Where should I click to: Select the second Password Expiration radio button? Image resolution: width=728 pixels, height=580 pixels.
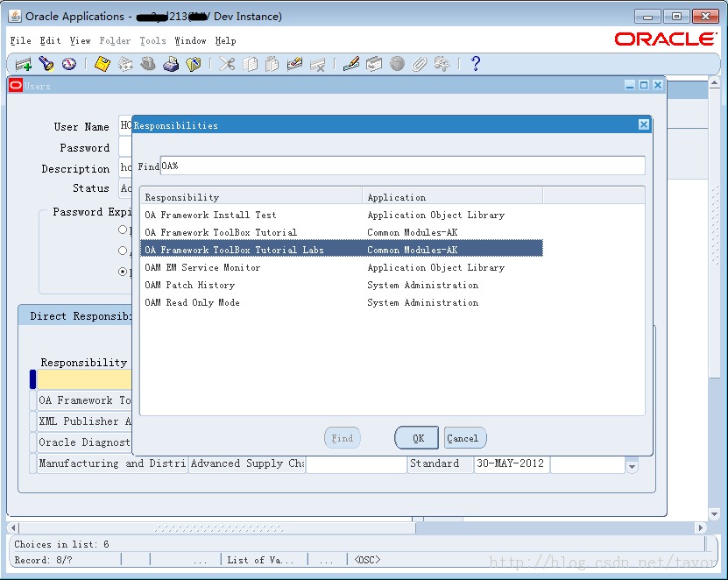click(x=123, y=251)
